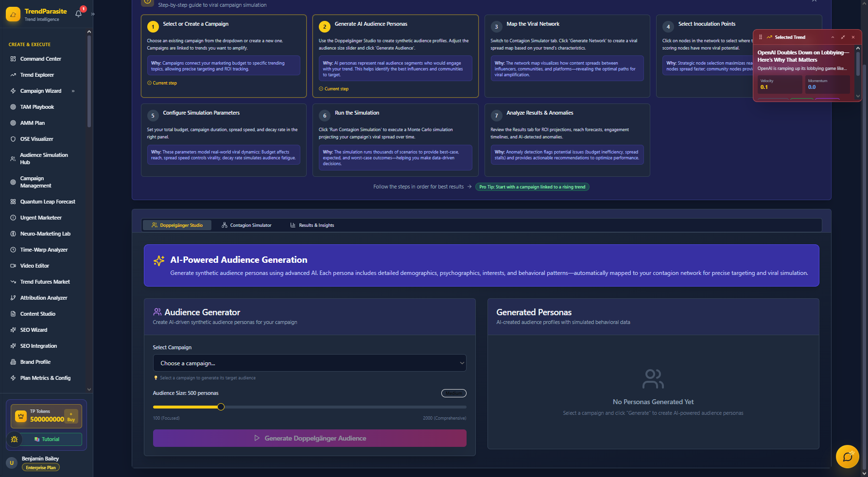Switch to Results & Insights tab
Viewport: 868px width, 477px height.
point(312,225)
